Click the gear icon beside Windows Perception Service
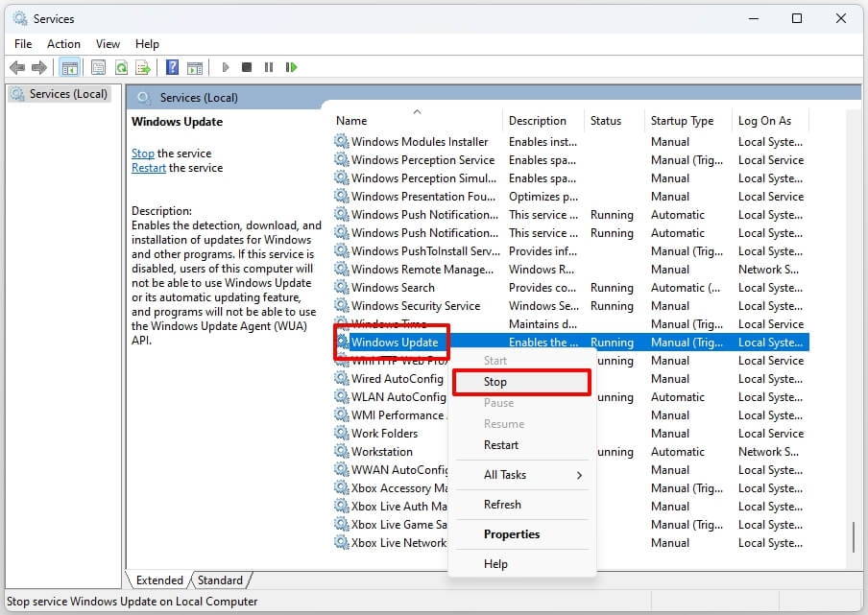The image size is (868, 615). pyautogui.click(x=342, y=160)
